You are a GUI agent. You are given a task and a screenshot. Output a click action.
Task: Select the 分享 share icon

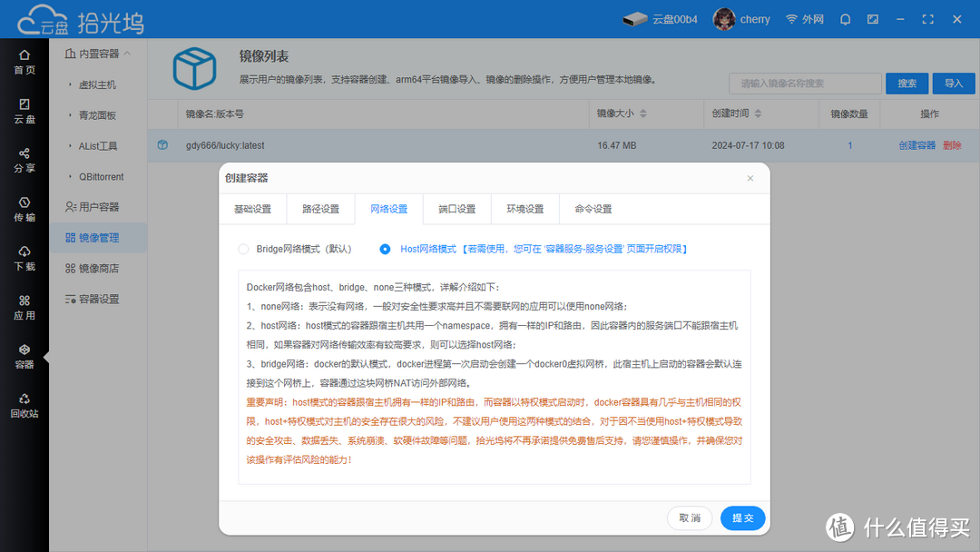[x=24, y=161]
